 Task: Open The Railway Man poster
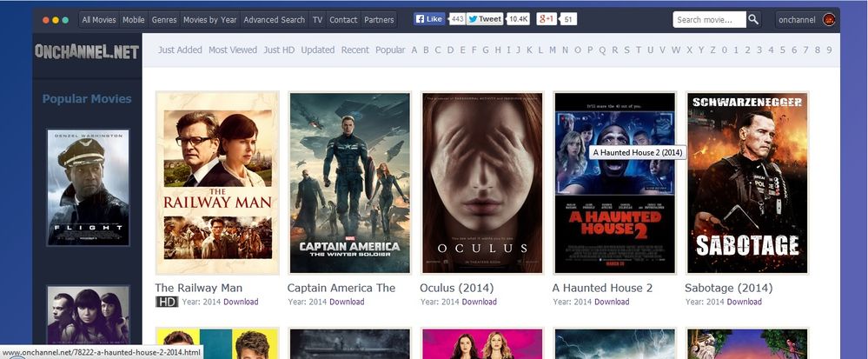point(217,183)
